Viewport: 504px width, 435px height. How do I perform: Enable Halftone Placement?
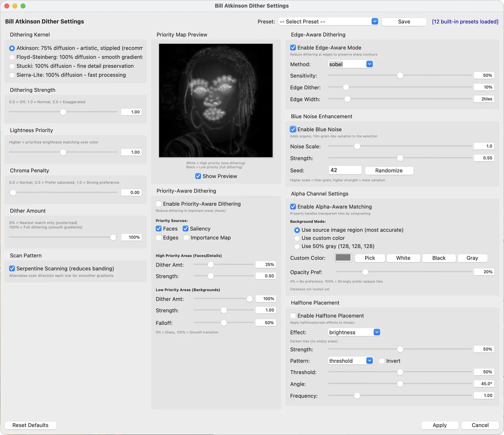pyautogui.click(x=293, y=316)
